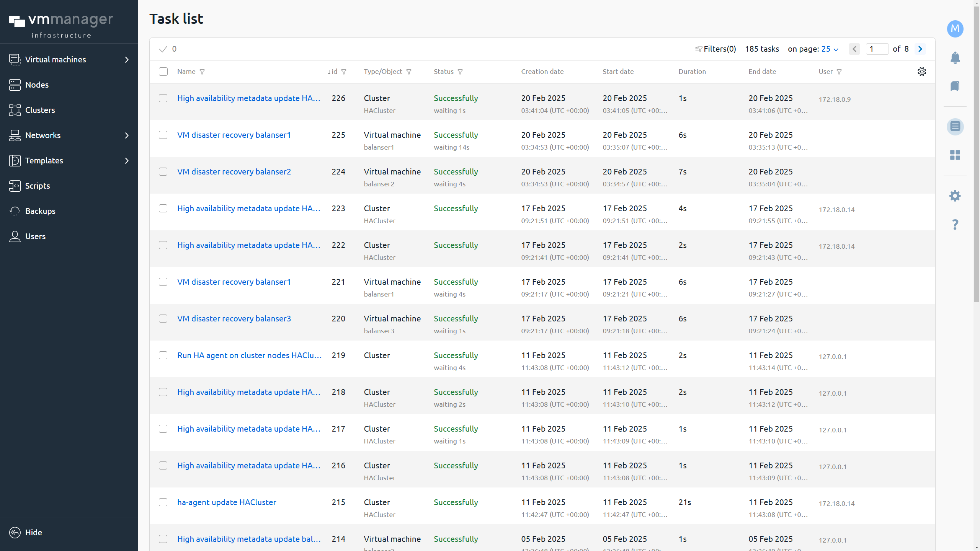Viewport: 980px width, 551px height.
Task: Click the bookmark icon in right sidebar
Action: pos(955,86)
